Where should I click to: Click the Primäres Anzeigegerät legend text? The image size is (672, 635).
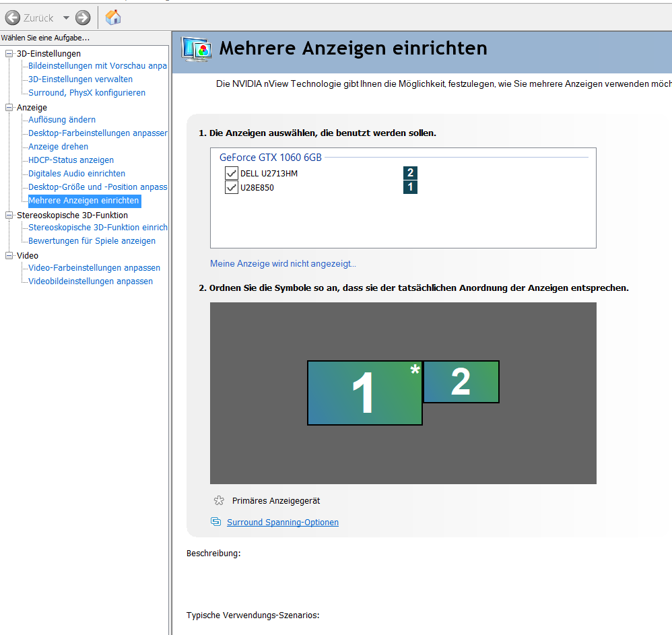276,500
